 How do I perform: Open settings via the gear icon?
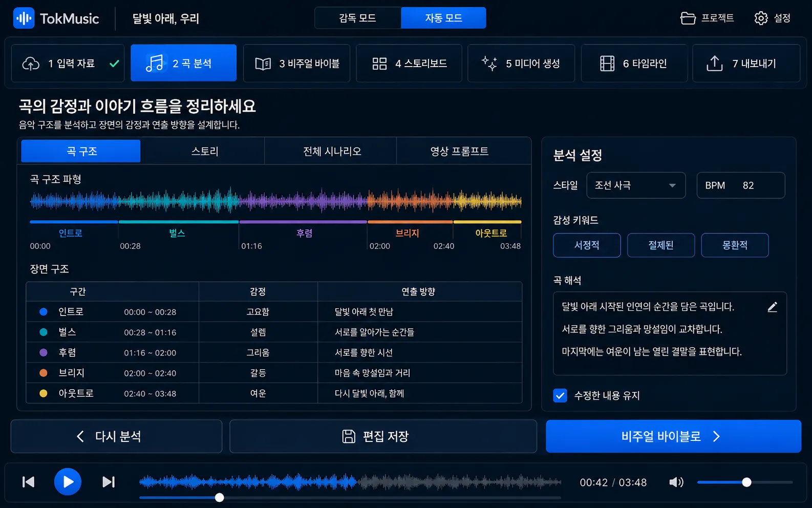pos(761,18)
